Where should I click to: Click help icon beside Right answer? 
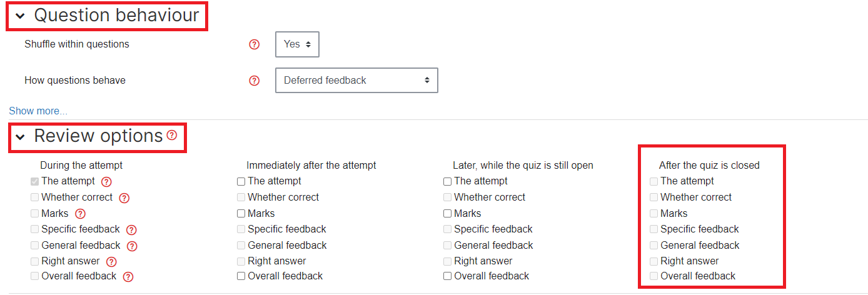point(111,262)
